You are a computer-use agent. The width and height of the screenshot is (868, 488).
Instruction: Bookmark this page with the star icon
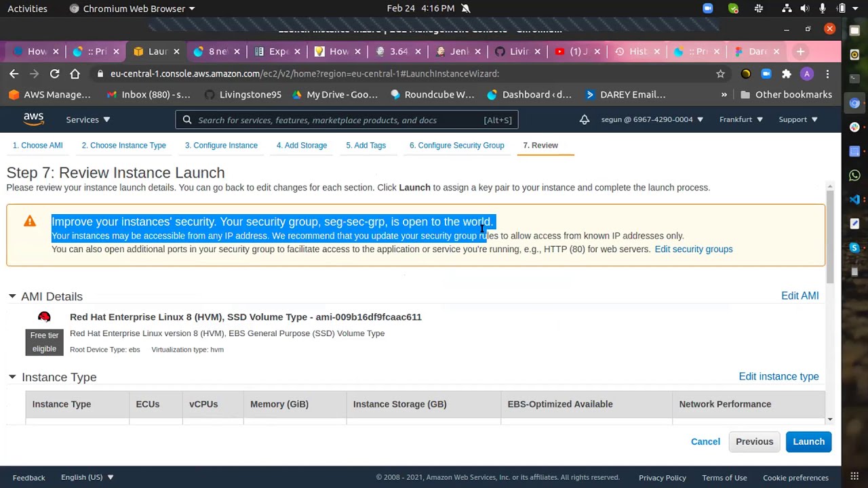pyautogui.click(x=720, y=74)
